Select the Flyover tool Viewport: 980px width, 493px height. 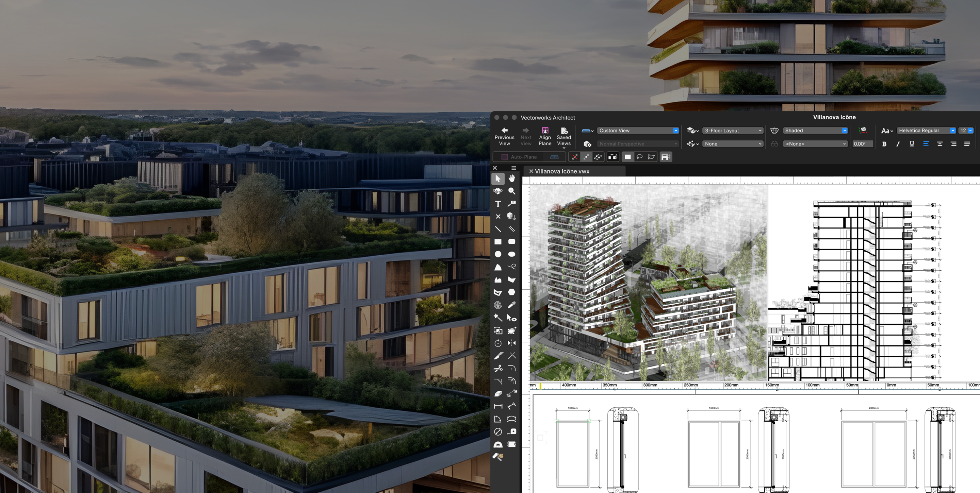pos(497,191)
